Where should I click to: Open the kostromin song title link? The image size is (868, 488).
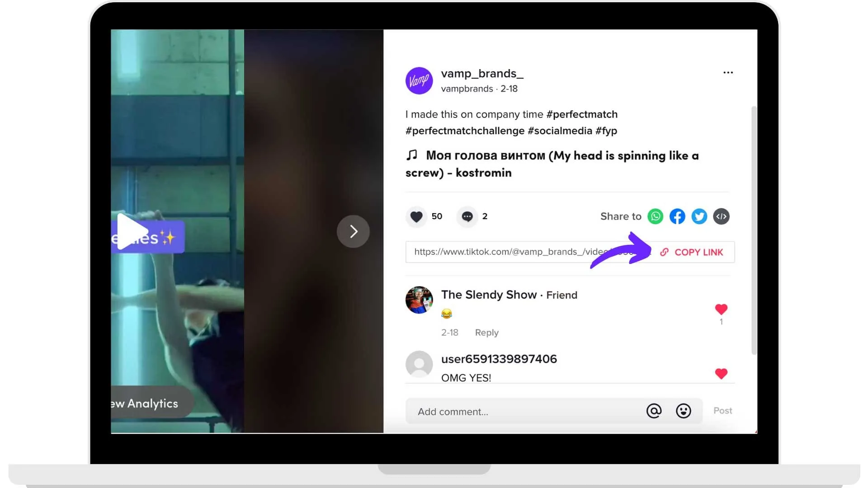coord(552,164)
